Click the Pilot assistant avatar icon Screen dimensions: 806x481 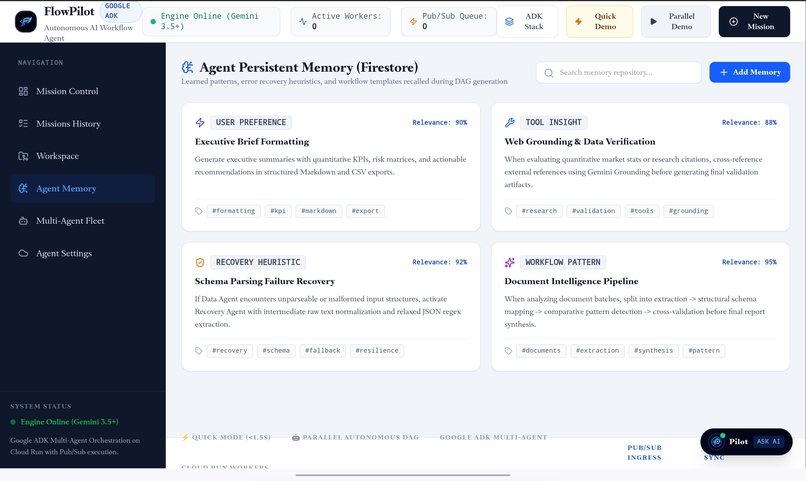716,441
